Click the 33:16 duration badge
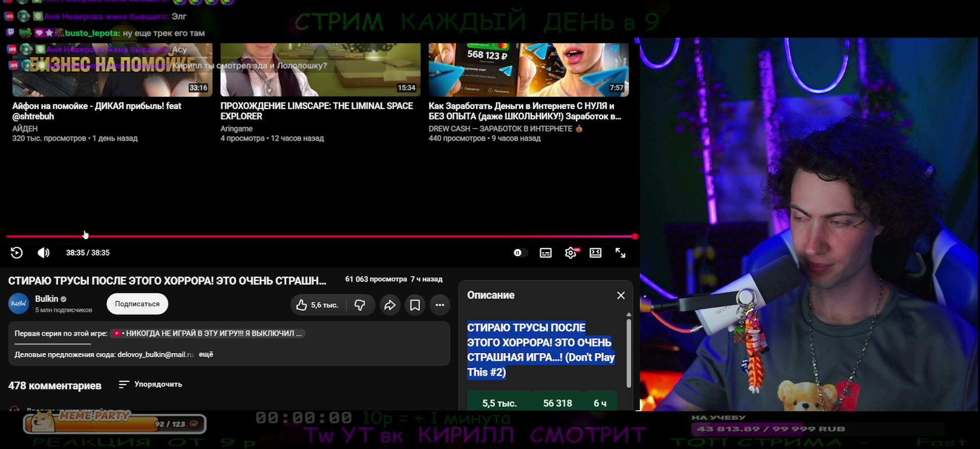The image size is (980, 449). click(198, 88)
